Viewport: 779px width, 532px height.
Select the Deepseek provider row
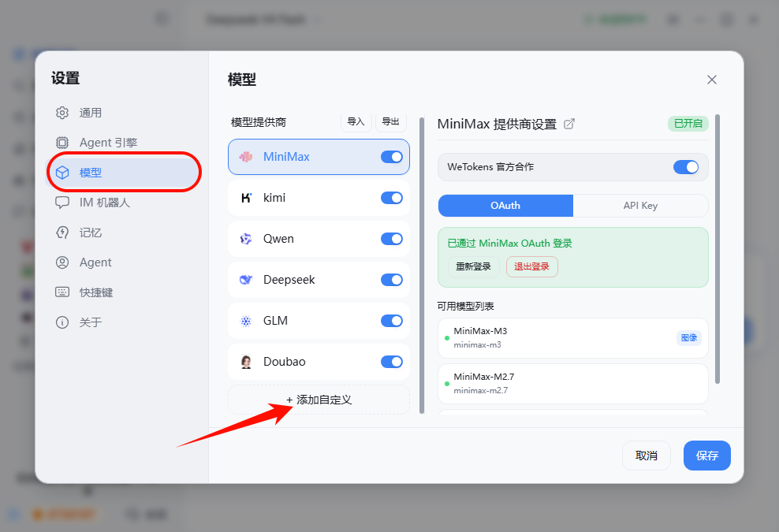click(319, 280)
